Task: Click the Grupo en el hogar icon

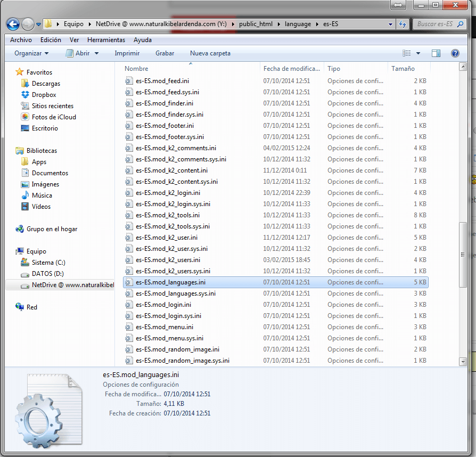Action: (19, 228)
